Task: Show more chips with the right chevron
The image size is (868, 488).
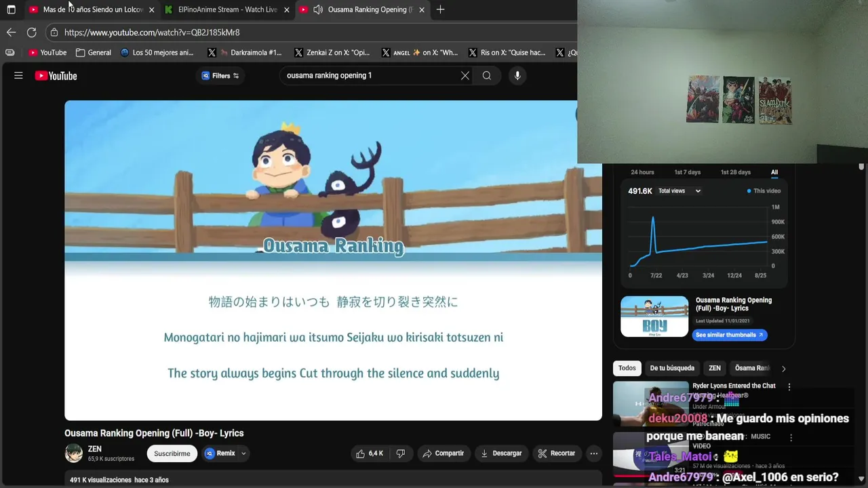Action: (x=783, y=369)
